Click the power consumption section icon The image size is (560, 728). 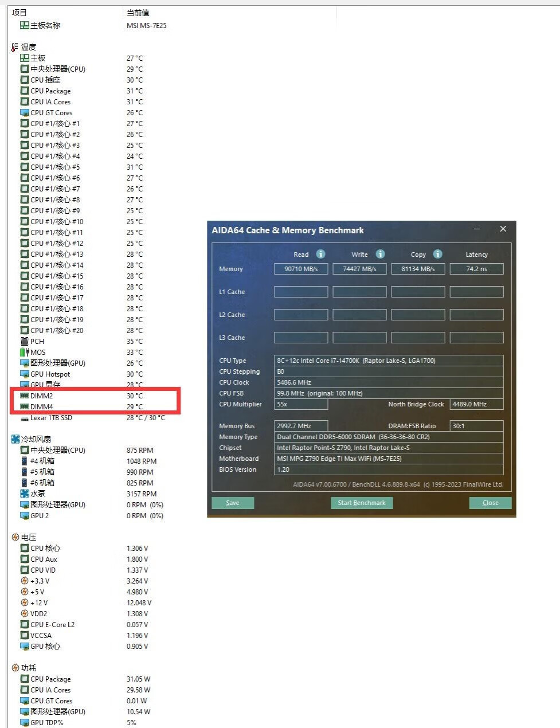click(x=15, y=668)
